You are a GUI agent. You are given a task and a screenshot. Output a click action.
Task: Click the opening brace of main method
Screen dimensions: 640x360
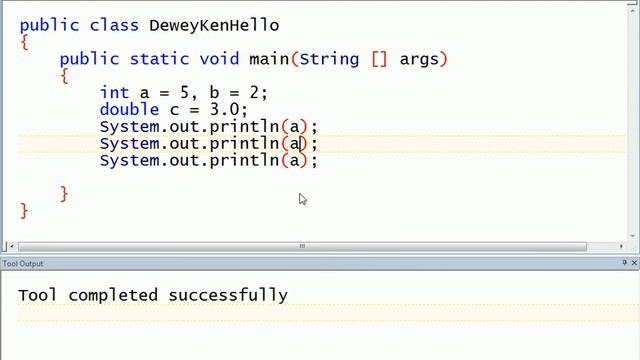(64, 76)
